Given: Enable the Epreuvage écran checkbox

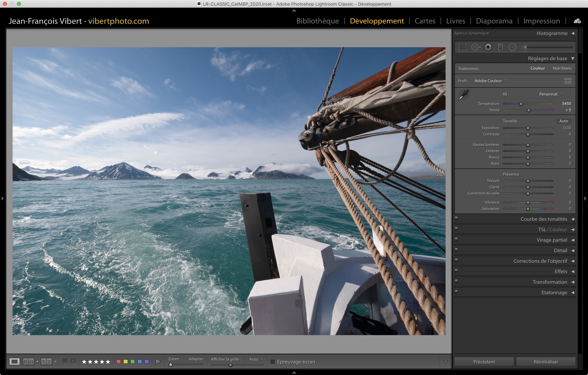Looking at the screenshot, I should (273, 362).
